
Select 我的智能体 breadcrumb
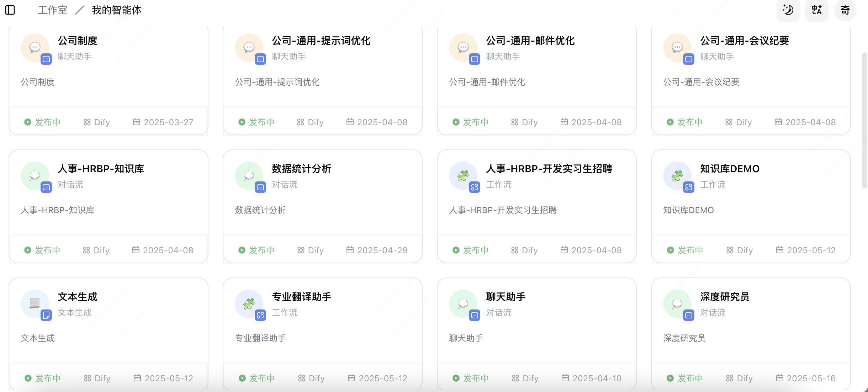coord(117,10)
